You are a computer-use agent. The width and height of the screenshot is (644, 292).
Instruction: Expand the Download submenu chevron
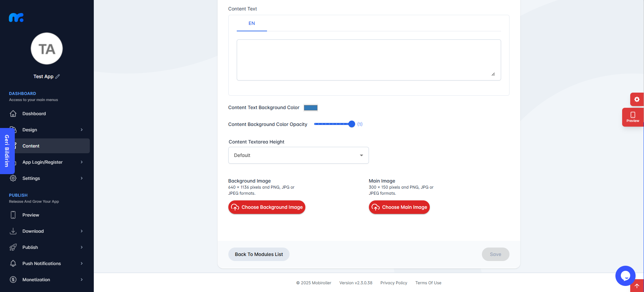coord(82,231)
